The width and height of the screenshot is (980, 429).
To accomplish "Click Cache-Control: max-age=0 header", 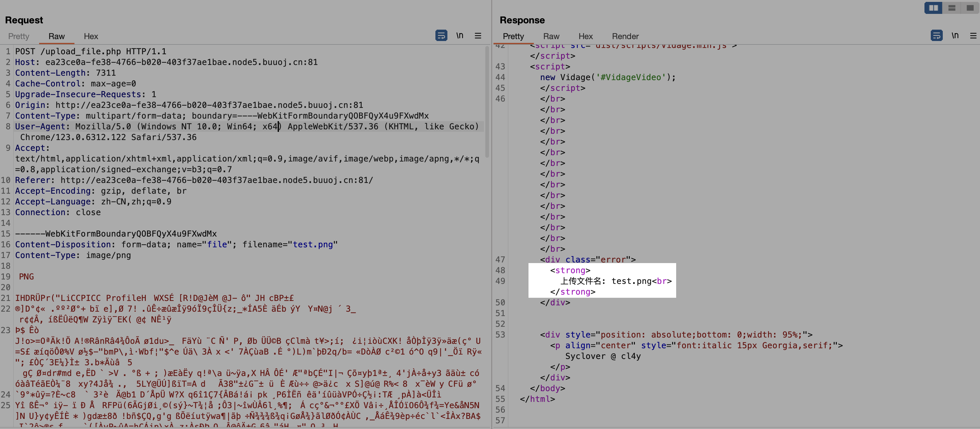I will tap(75, 84).
